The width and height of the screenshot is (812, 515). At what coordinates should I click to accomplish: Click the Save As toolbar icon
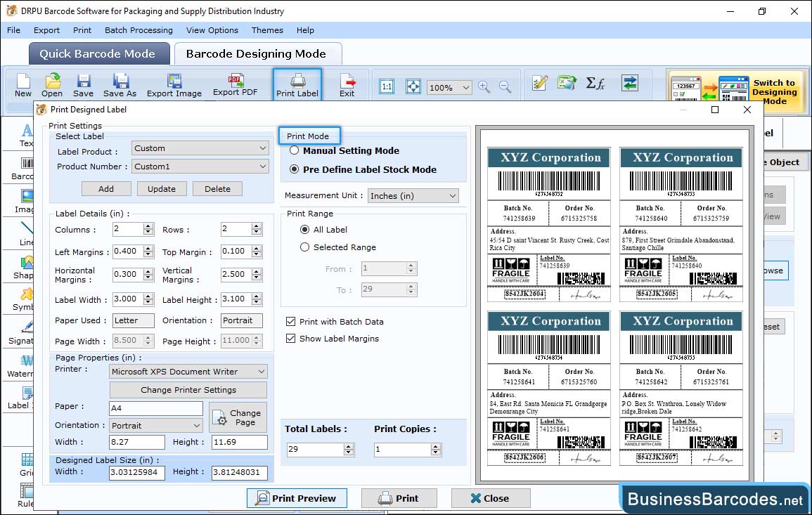tap(120, 86)
